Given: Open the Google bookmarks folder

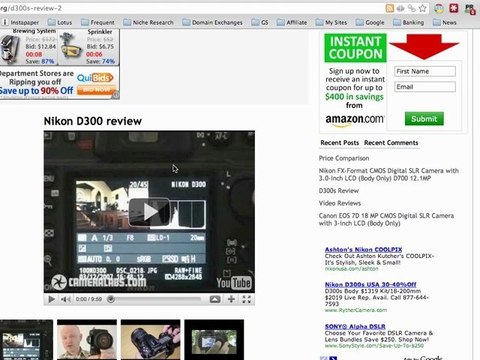Looking at the screenshot, I should tap(370, 22).
